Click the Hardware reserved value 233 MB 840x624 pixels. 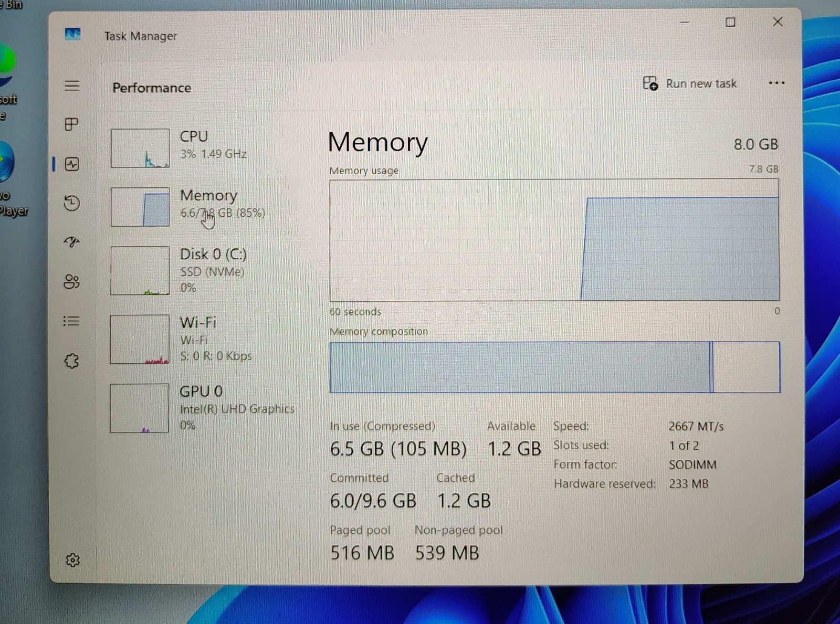pyautogui.click(x=688, y=483)
